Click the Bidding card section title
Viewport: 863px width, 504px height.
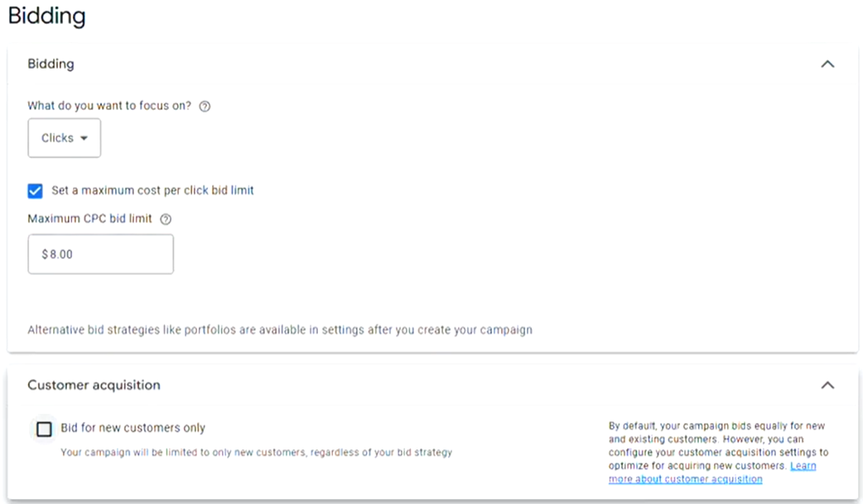[51, 64]
